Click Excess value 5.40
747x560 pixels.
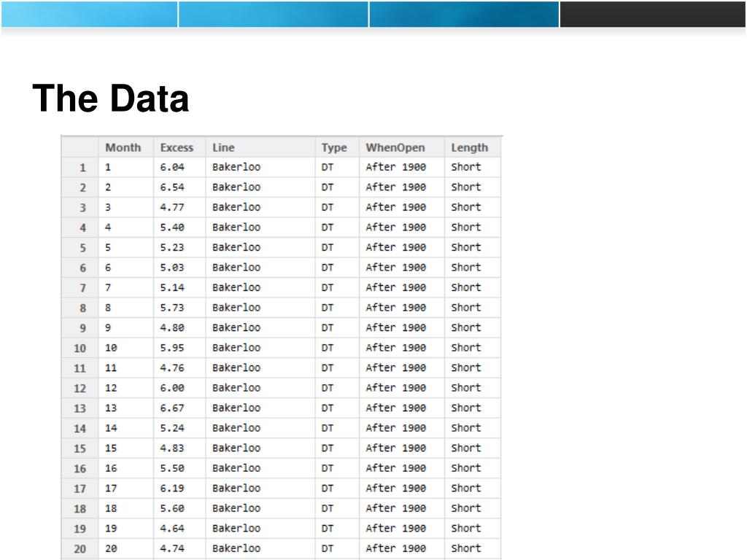click(172, 227)
